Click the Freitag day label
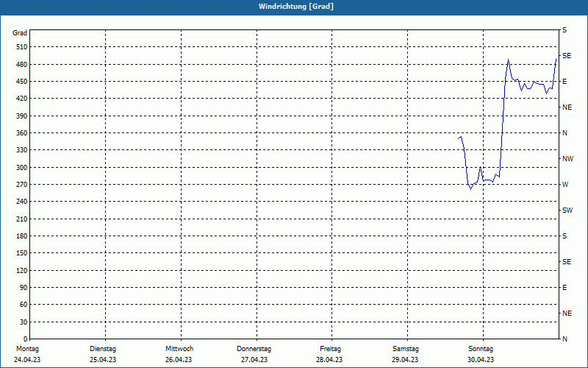588x368 pixels. click(330, 349)
